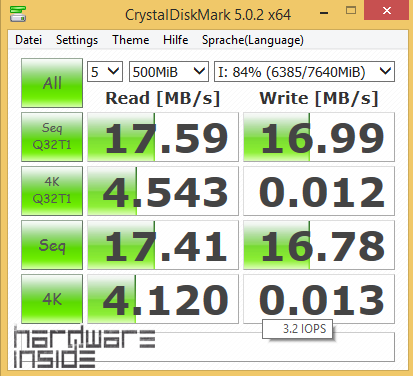The image size is (413, 376).
Task: Click the Seq Q32T1 read result 17.59
Action: pos(163,137)
